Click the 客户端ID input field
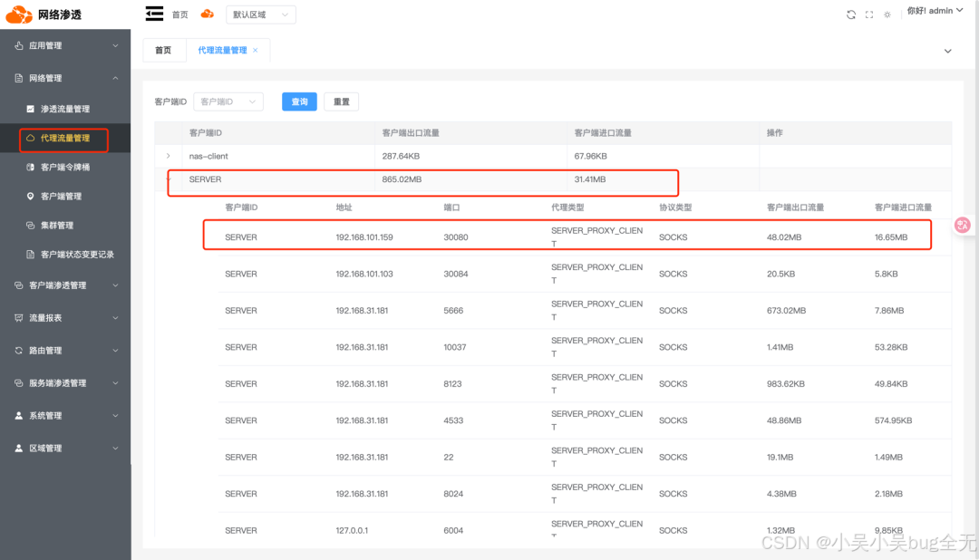The image size is (979, 560). 225,101
